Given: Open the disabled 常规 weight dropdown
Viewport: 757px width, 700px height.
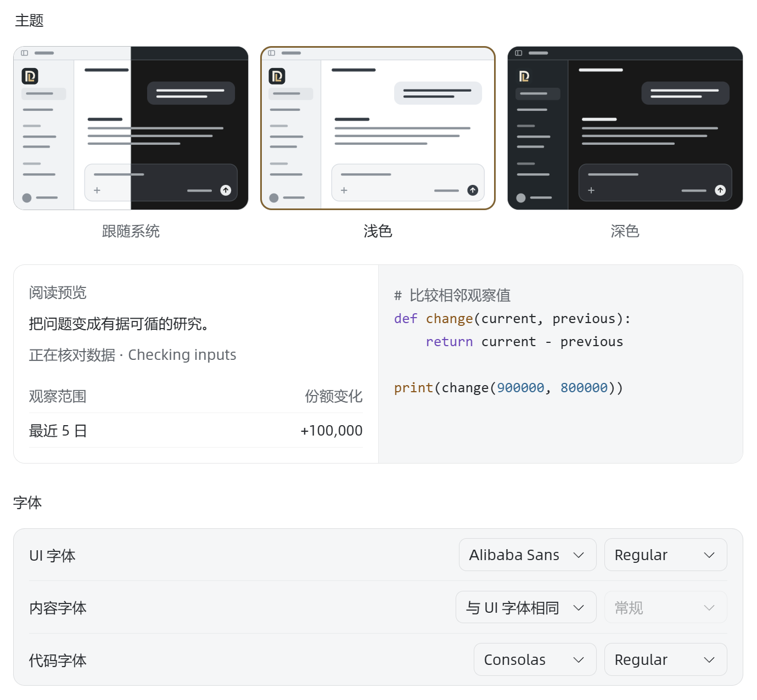Looking at the screenshot, I should coord(665,607).
